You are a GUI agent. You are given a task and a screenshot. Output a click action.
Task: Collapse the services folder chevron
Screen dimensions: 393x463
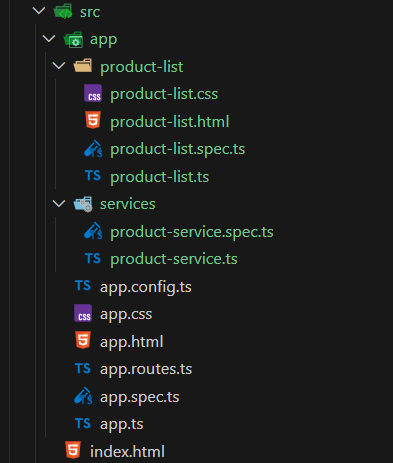(x=59, y=203)
